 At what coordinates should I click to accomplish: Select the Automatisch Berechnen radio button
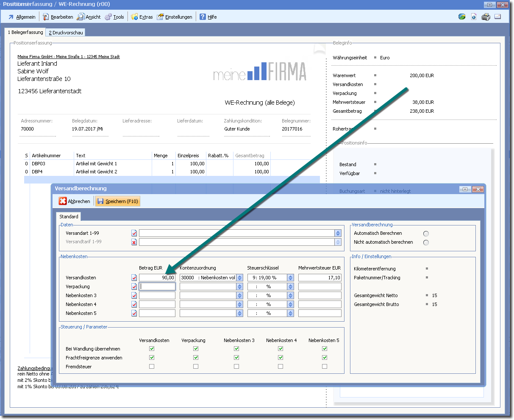[426, 234]
